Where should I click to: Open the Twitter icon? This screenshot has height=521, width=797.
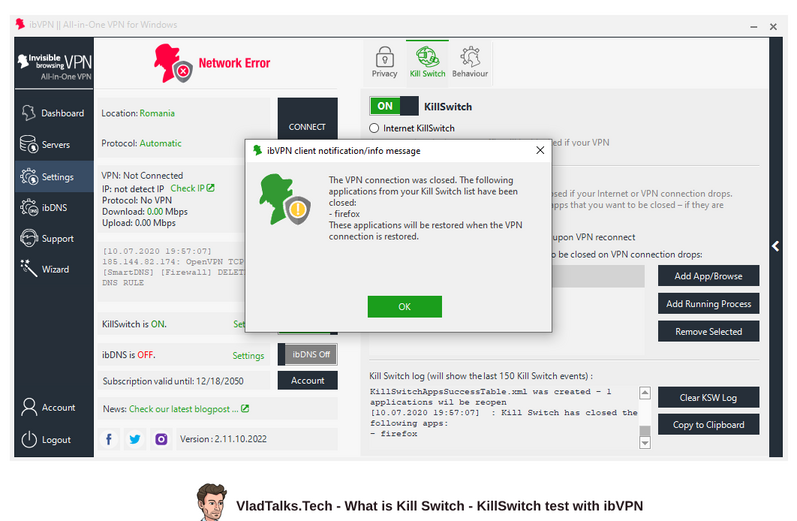(135, 439)
